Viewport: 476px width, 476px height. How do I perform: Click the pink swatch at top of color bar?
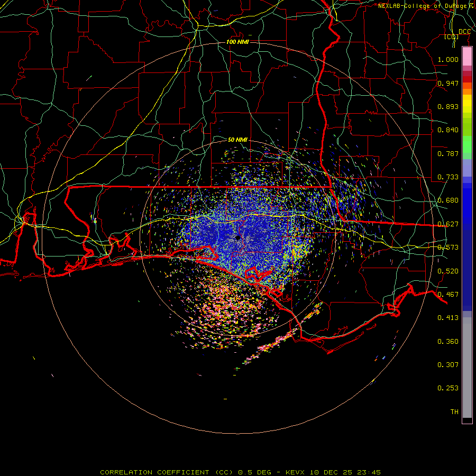tap(467, 57)
